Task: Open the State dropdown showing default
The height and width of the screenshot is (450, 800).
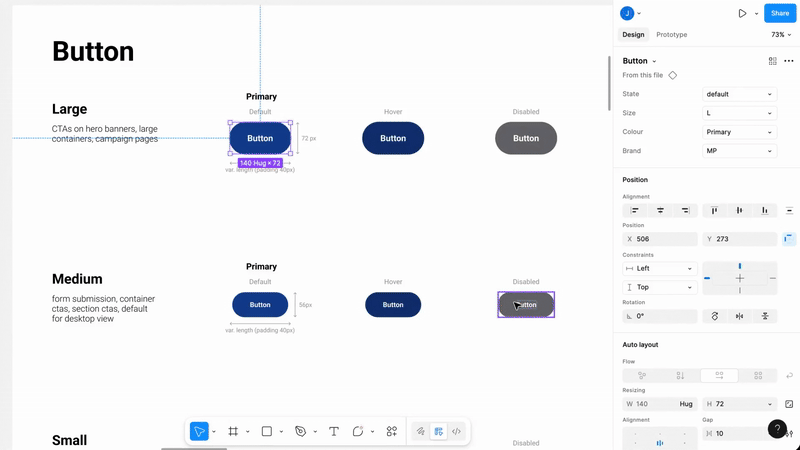Action: (x=739, y=94)
